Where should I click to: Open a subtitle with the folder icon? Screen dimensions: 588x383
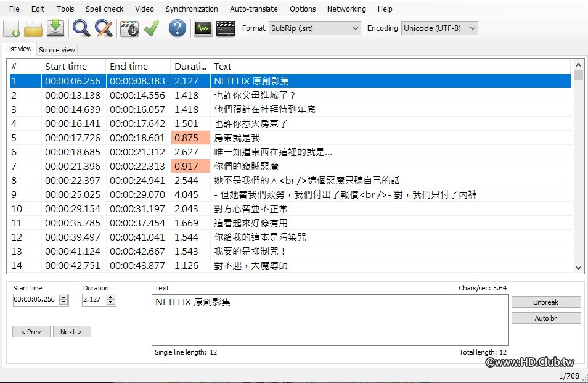pyautogui.click(x=33, y=28)
